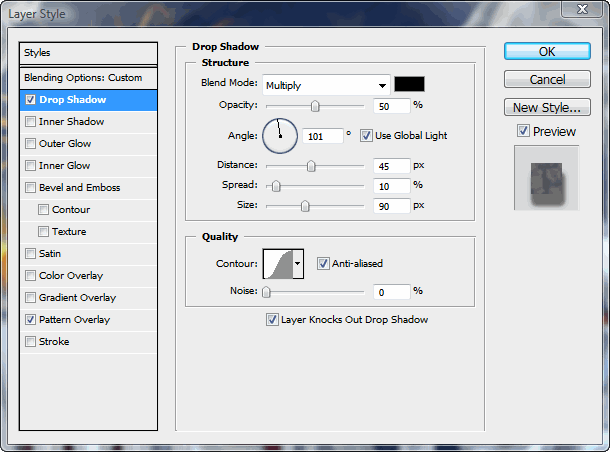Enable the Color Overlay checkbox
Viewport: 610px width, 452px height.
(x=30, y=276)
